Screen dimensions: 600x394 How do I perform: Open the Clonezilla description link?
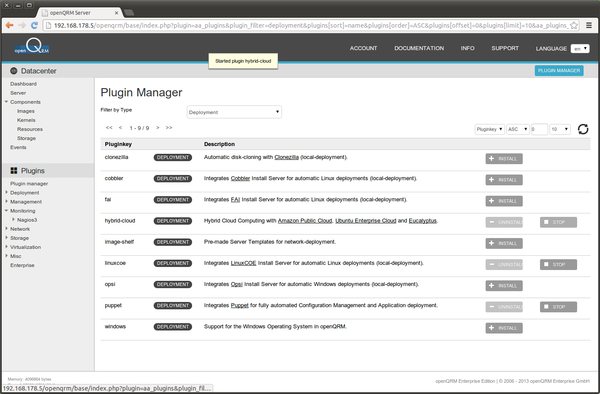(286, 157)
